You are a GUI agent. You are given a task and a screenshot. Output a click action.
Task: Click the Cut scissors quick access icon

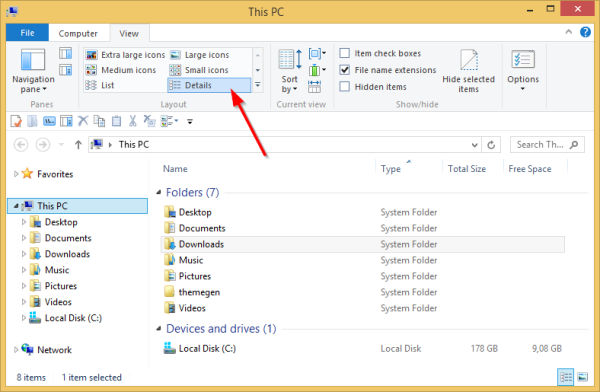click(x=132, y=121)
